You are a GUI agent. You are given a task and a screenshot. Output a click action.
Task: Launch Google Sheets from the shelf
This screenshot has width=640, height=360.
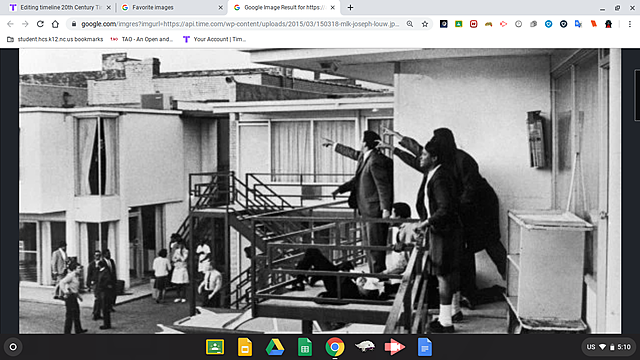click(x=304, y=347)
